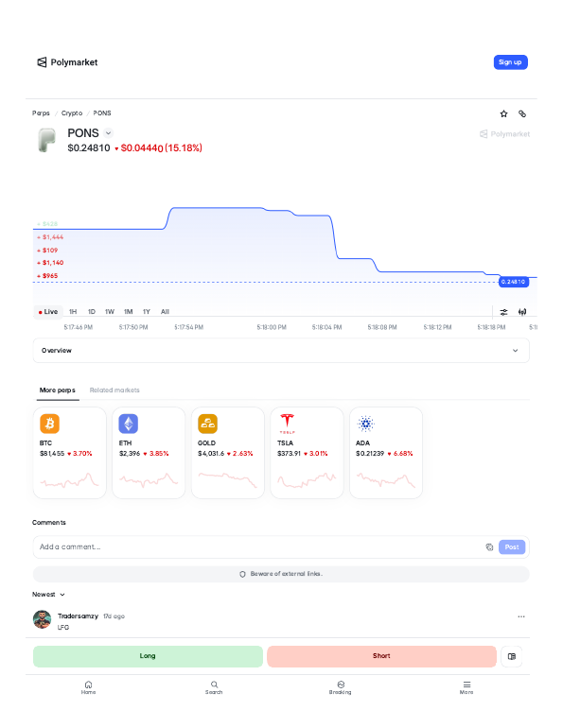
Task: Switch to the More perps tab
Action: [x=58, y=390]
